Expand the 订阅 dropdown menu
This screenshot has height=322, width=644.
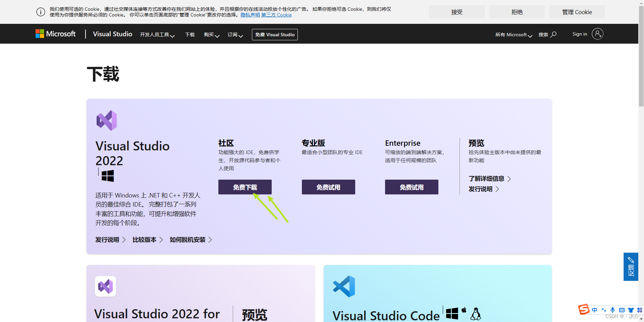[x=235, y=35]
